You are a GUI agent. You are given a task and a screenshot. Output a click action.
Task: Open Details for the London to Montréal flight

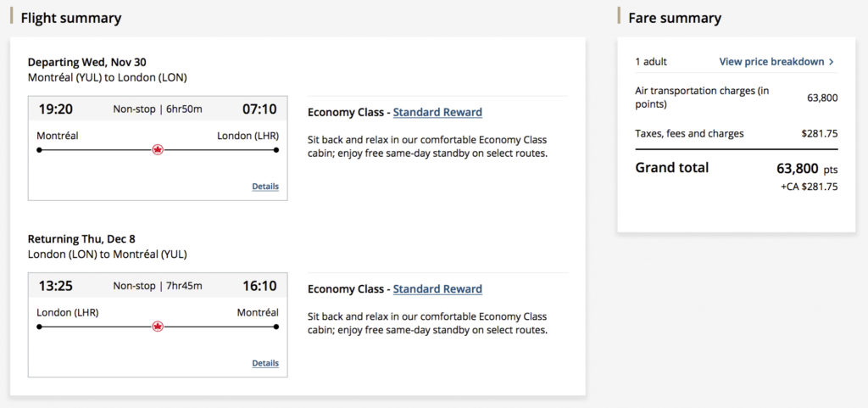tap(264, 363)
